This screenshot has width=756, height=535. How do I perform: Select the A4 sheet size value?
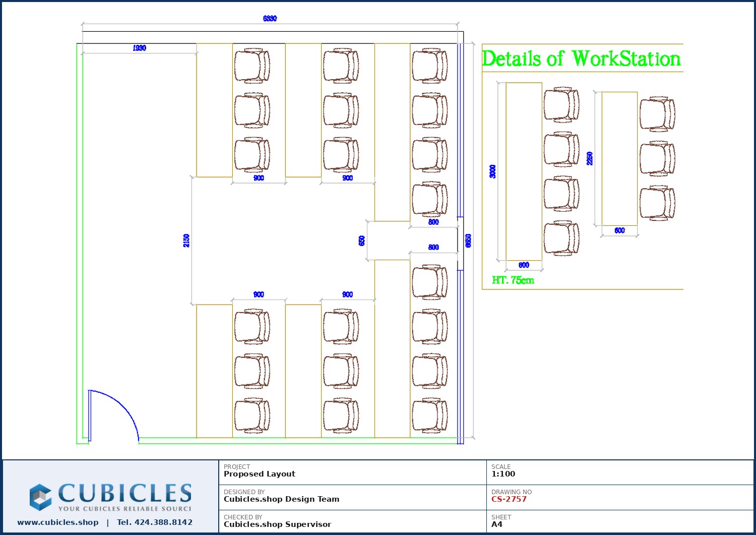(497, 524)
